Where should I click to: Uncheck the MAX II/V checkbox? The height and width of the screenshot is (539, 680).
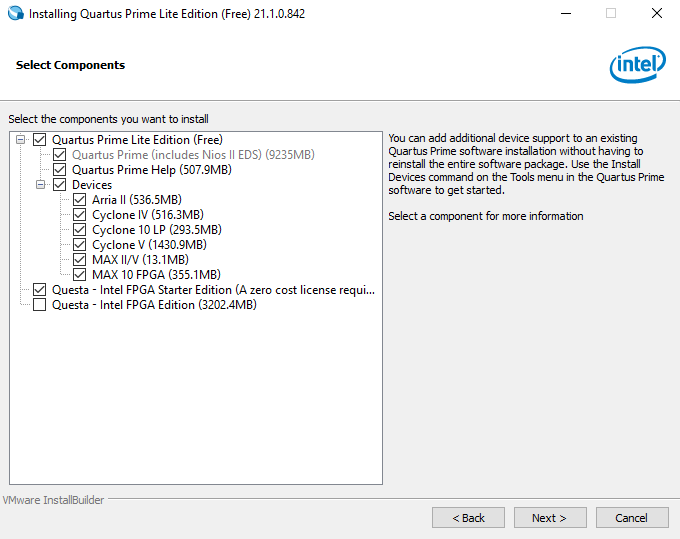coord(79,259)
